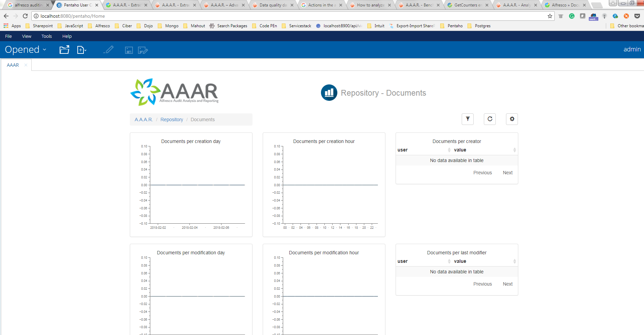Switch to GetCounters browser tab

click(x=468, y=5)
